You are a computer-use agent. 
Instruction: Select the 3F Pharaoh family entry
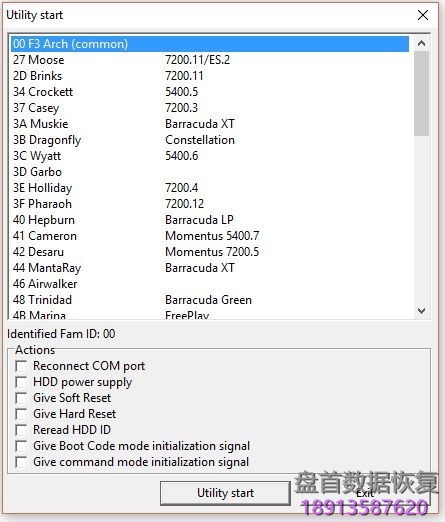click(x=210, y=204)
